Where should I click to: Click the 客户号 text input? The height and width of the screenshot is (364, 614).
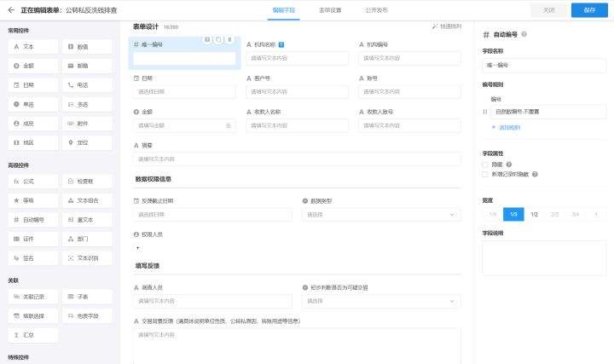pyautogui.click(x=298, y=91)
